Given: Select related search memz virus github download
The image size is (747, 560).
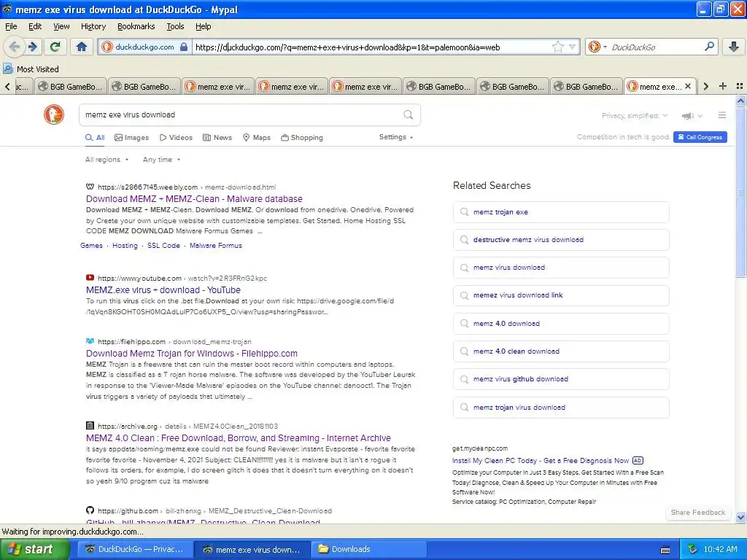Looking at the screenshot, I should click(561, 379).
